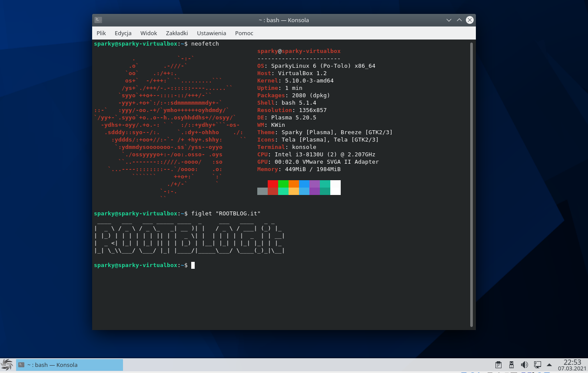This screenshot has width=588, height=373.
Task: Open the Ustawienia menu
Action: [211, 33]
